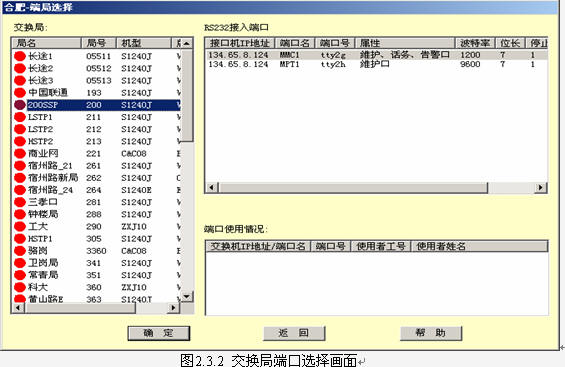This screenshot has height=367, width=565.
Task: Click the 返回 button
Action: coord(294,333)
